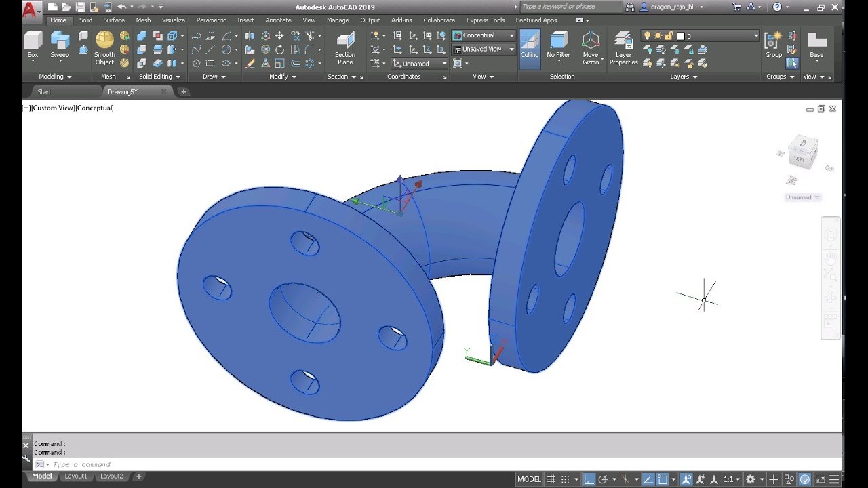
Task: Click the Group objects tool
Action: point(773,45)
